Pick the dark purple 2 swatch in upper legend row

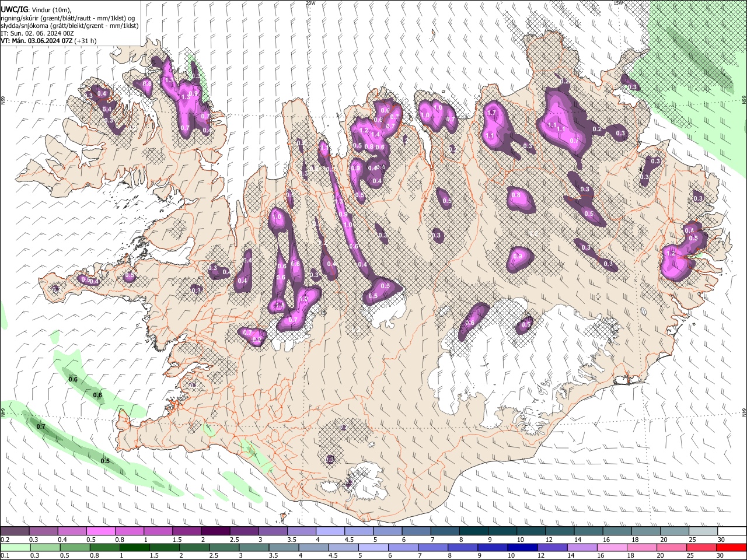[217, 531]
